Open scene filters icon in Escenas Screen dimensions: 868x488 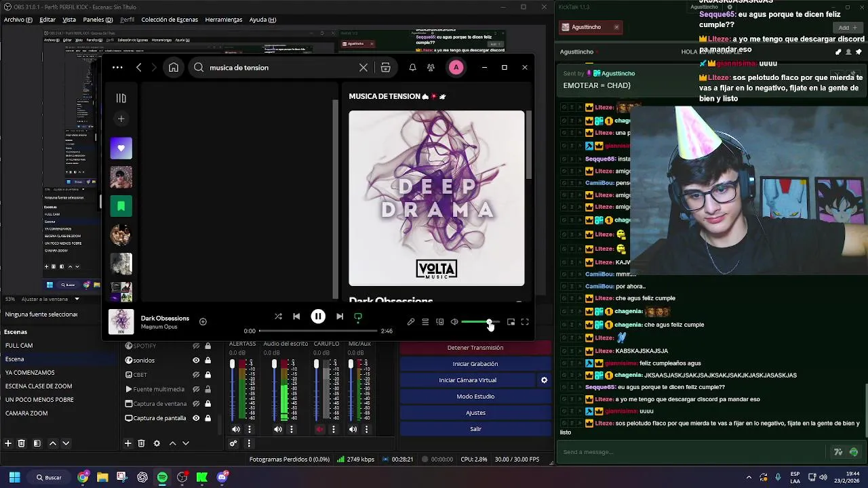click(37, 443)
